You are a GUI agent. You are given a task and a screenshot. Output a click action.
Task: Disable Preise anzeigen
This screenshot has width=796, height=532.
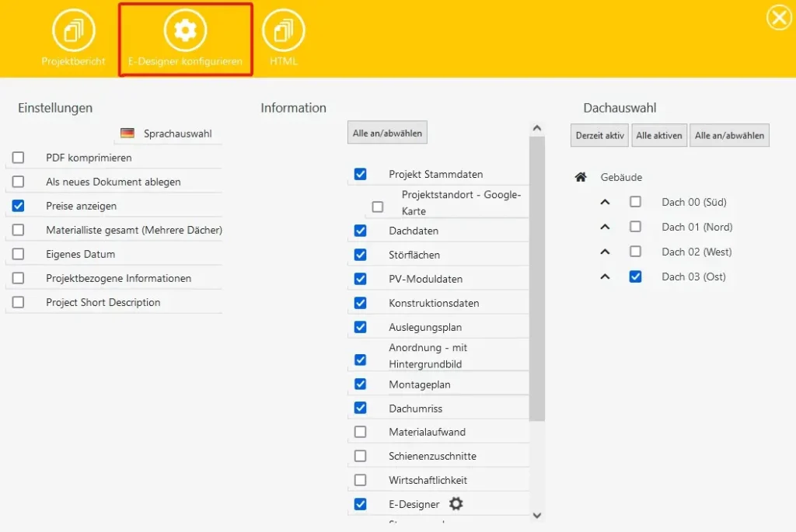(x=19, y=205)
